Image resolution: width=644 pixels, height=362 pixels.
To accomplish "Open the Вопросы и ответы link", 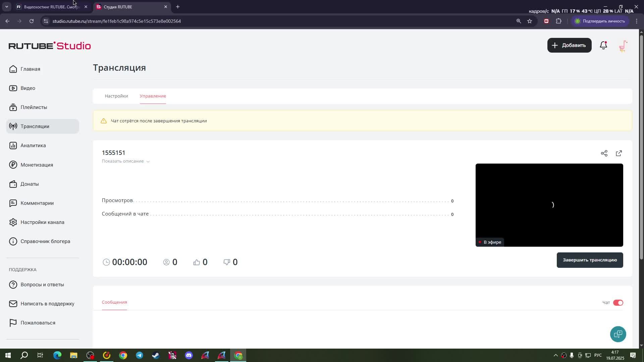I will [x=43, y=285].
